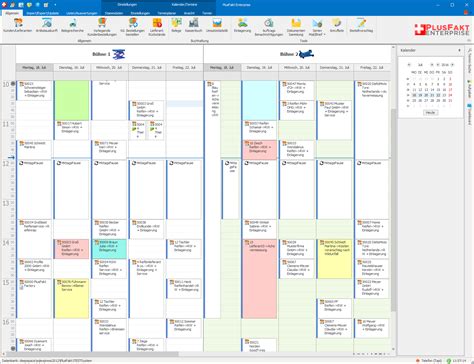474x364 pixels.
Task: Click green appointment block Tuesday Bühne 1
Action: tap(72, 100)
